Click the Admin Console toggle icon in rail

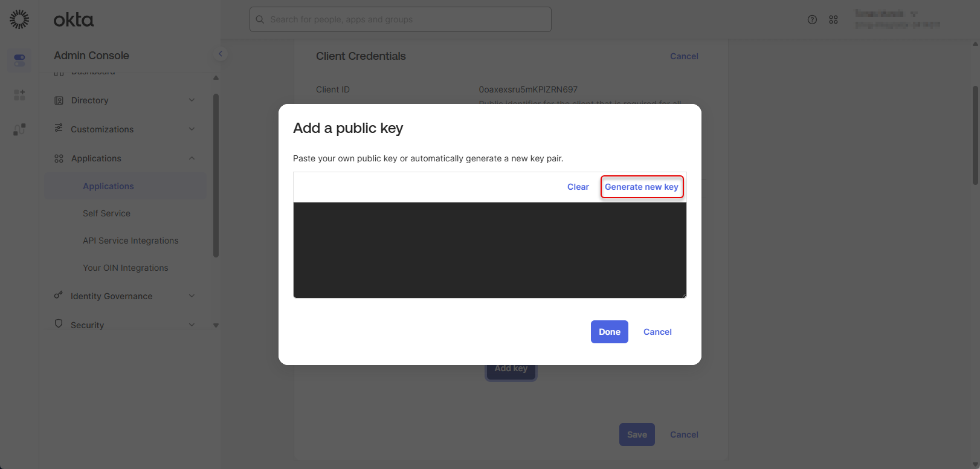(19, 60)
